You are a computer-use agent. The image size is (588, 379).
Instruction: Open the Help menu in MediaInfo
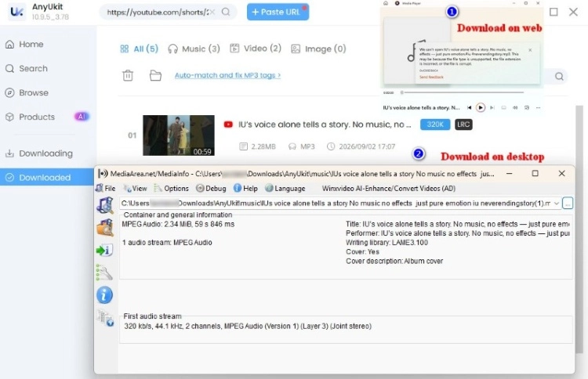point(245,189)
